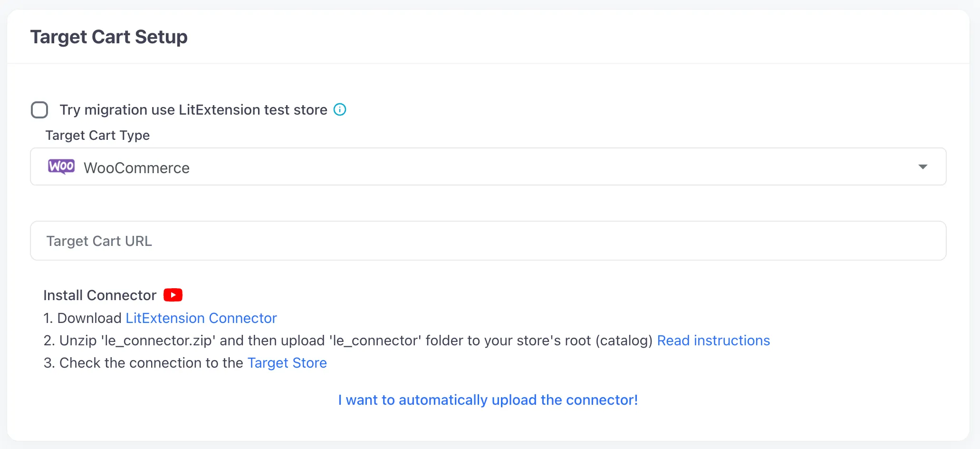Choose automatic connector upload link

(x=488, y=400)
